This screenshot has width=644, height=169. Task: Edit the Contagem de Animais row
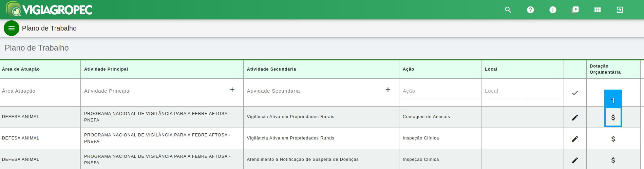coord(575,117)
